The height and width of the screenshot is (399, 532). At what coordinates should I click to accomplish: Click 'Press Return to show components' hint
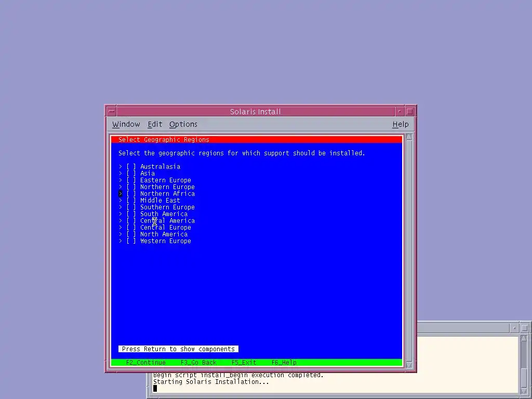(x=179, y=349)
